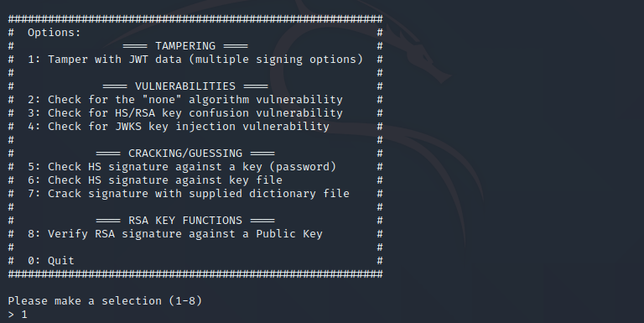The height and width of the screenshot is (323, 644).
Task: Click the top border row of hash characters
Action: (195, 19)
